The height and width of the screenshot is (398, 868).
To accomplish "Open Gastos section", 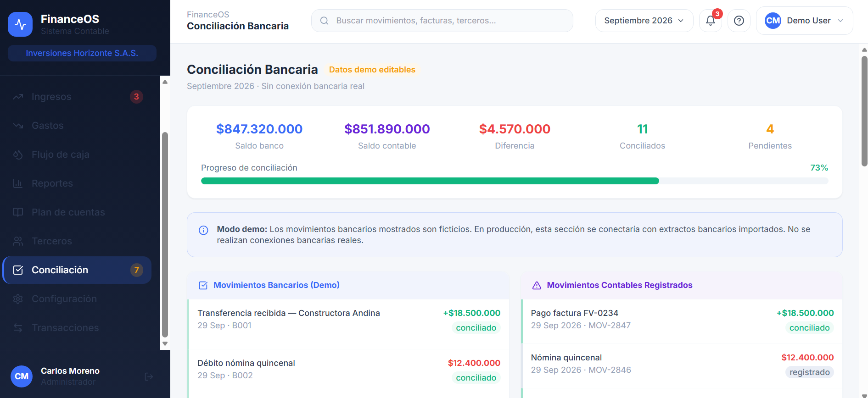I will pos(77,126).
